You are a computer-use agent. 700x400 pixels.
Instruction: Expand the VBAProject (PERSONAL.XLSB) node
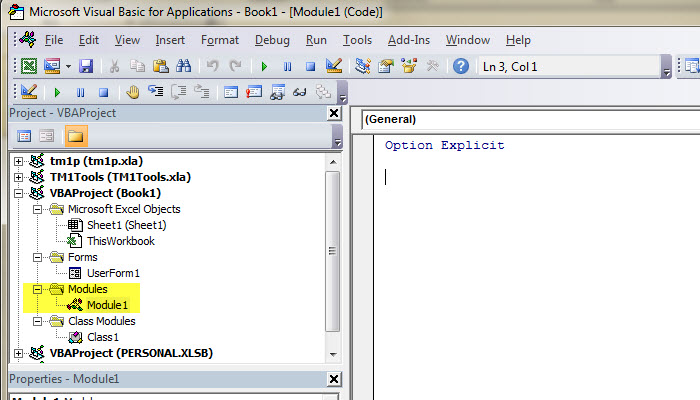click(x=18, y=354)
